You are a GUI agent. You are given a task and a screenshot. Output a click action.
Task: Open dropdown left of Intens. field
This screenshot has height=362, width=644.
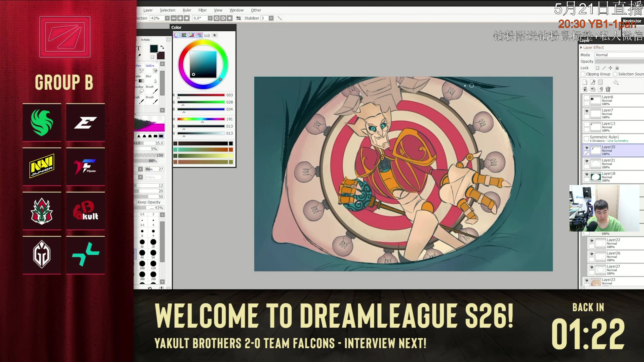[x=140, y=177]
